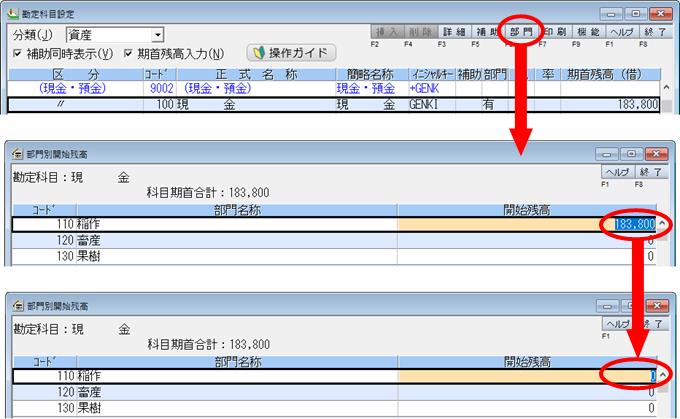The width and height of the screenshot is (680, 419).
Task: Open ヘルプ in 勘定科目設定 window
Action: [x=621, y=32]
